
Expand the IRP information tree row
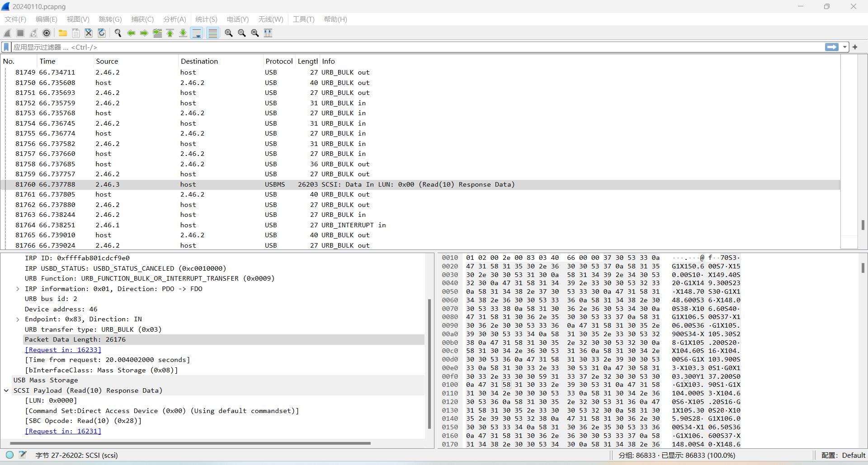(x=18, y=289)
